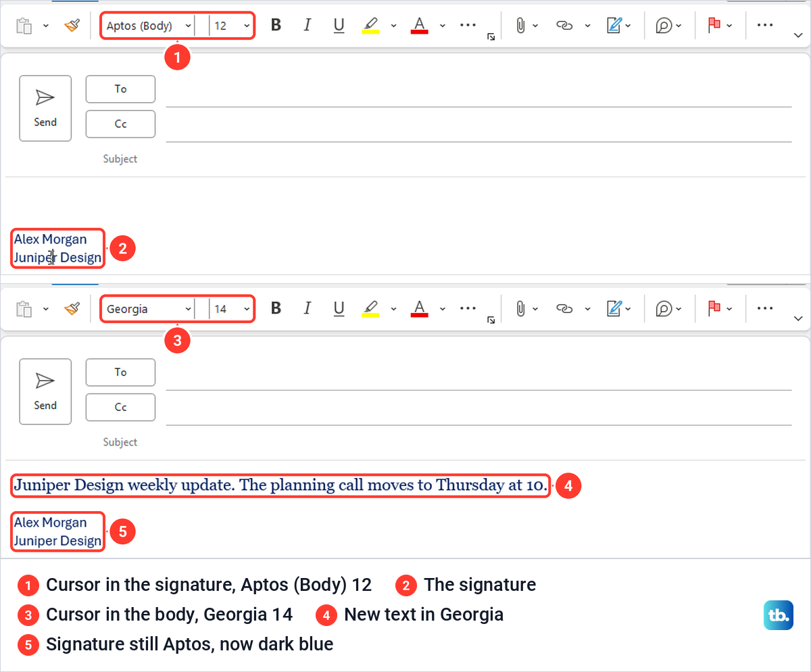
Task: Open Georgia font name dropdown
Action: coord(188,310)
